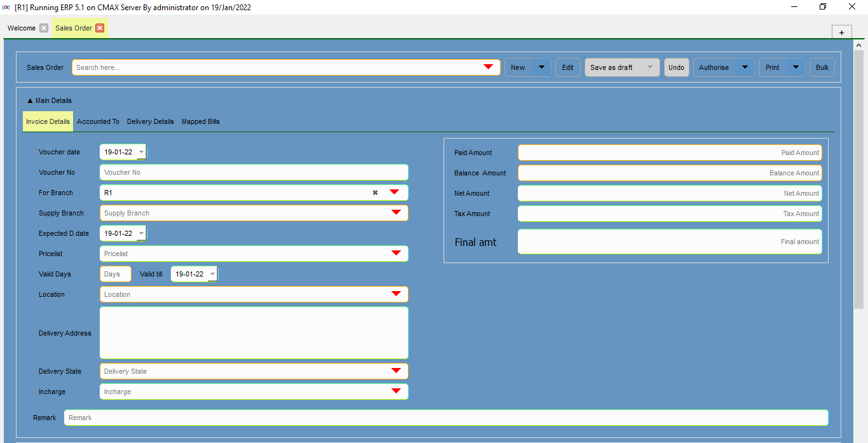Viewport: 868px width, 443px height.
Task: Collapse the Main Details section
Action: (x=49, y=100)
